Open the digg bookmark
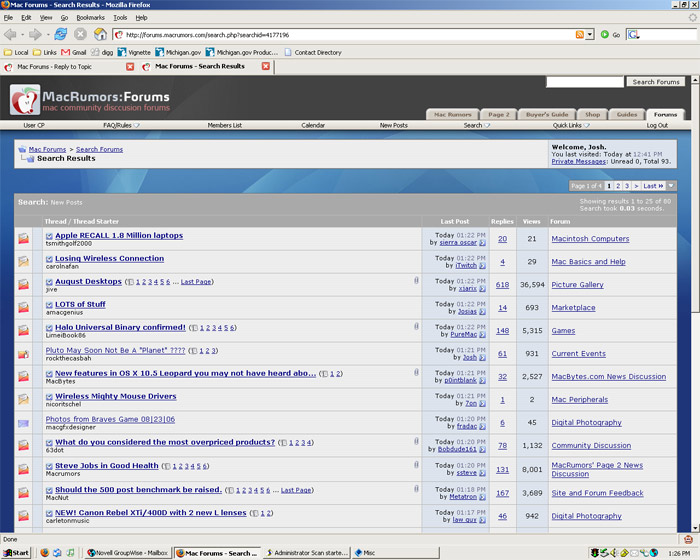700x560 pixels. (x=102, y=52)
